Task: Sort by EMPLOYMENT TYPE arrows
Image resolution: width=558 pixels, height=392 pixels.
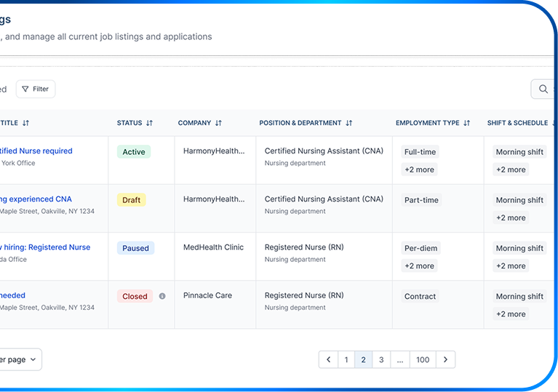Action: pos(467,123)
